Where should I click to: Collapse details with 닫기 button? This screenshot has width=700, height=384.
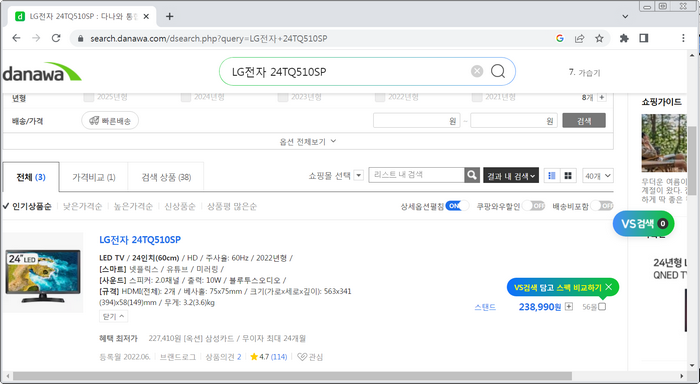point(114,317)
